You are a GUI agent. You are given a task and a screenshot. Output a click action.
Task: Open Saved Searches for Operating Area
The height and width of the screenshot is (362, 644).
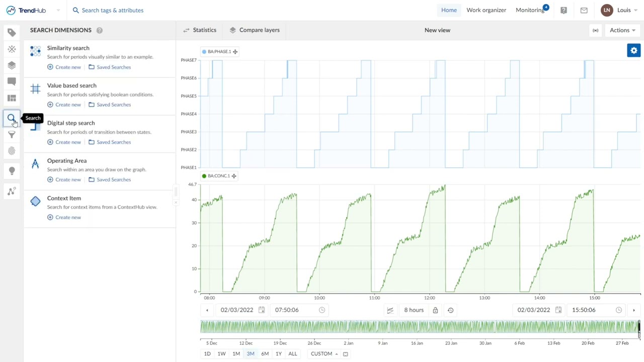pos(110,179)
